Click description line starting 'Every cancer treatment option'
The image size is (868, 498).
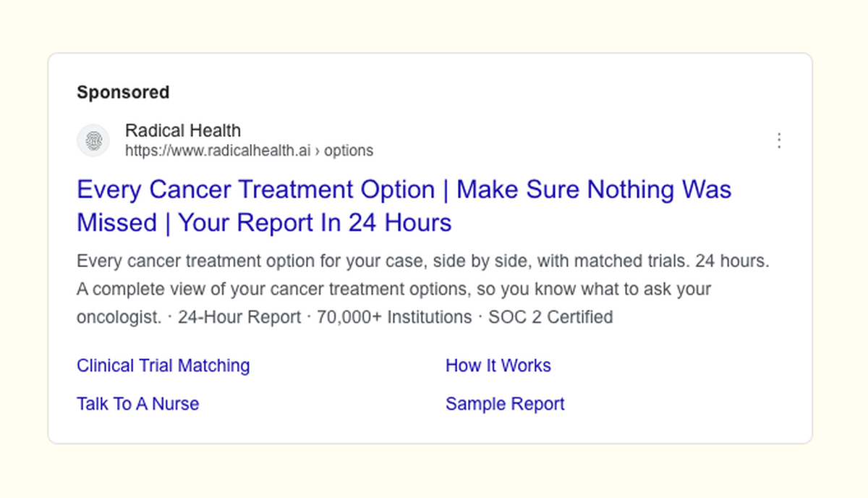click(423, 261)
